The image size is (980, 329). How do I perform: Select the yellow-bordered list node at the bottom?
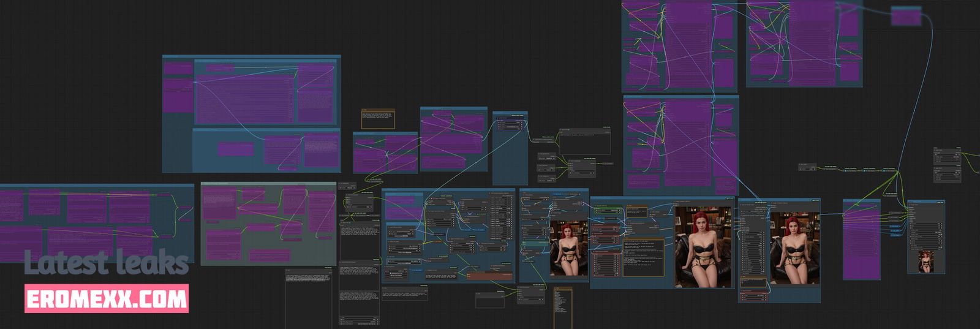[562, 308]
